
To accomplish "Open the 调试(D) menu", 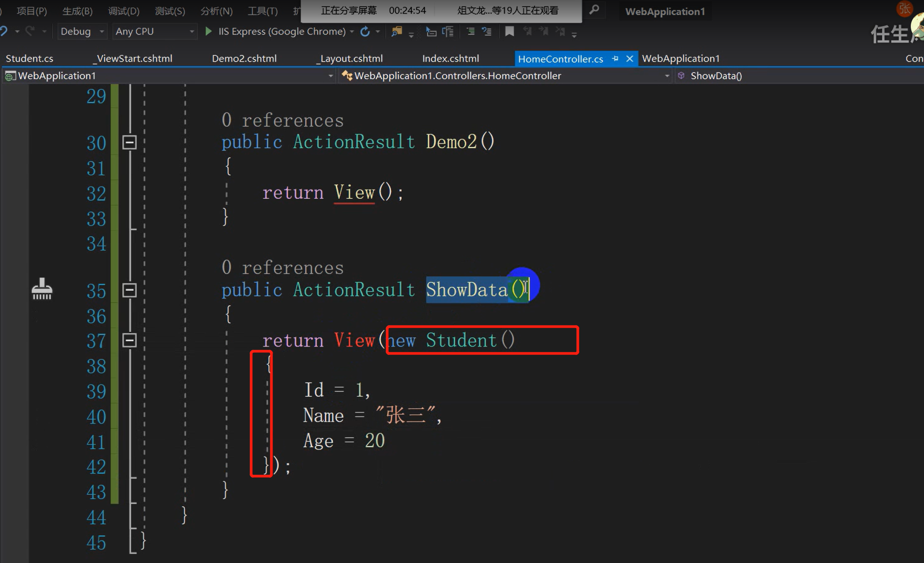I will click(x=124, y=11).
